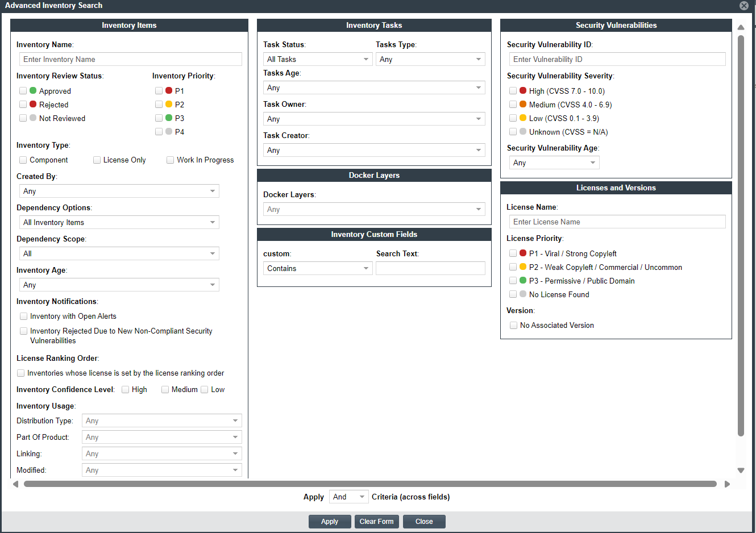The height and width of the screenshot is (533, 756).
Task: Close the Advanced Inventory Search dialog
Action: coord(743,6)
